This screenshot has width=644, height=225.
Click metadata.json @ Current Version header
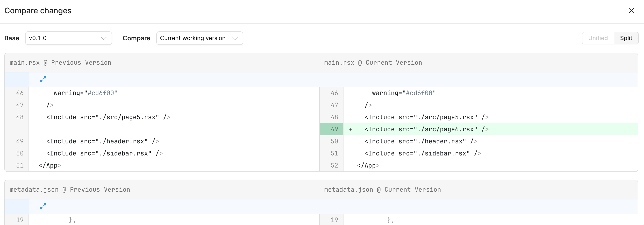[x=382, y=190]
